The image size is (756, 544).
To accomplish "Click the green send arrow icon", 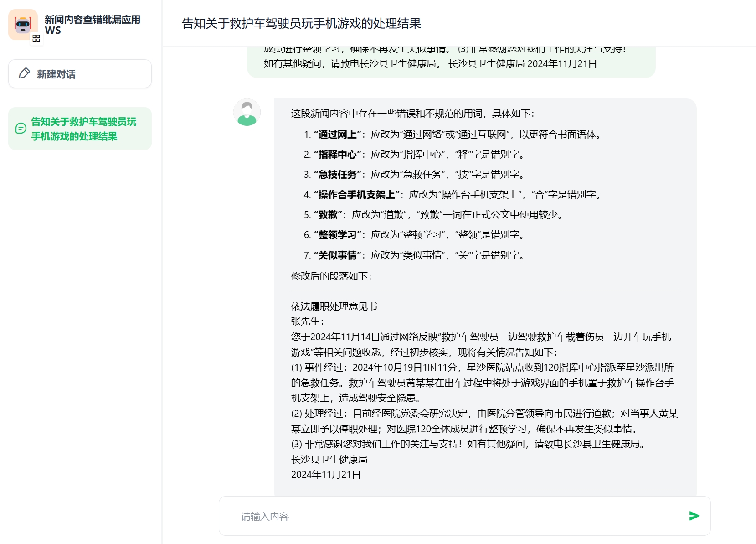I will coord(694,516).
